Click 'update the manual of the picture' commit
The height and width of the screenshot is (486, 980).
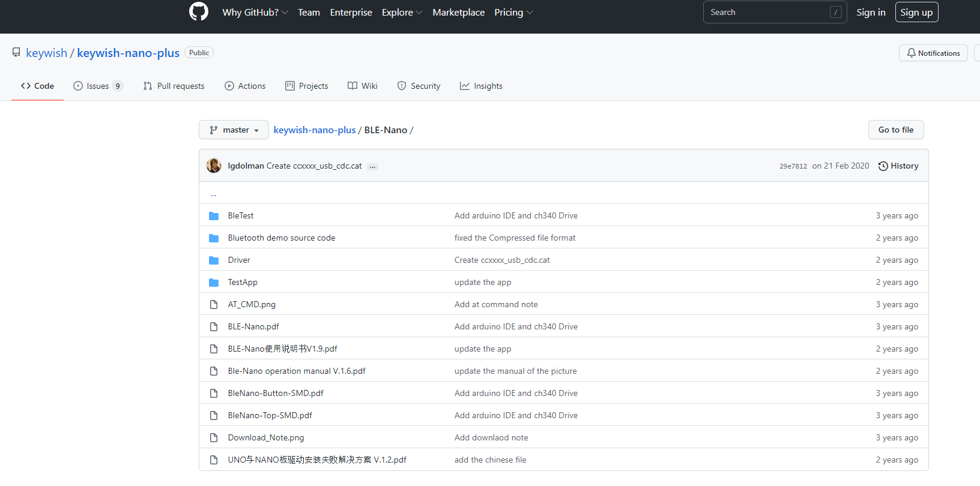[x=515, y=371]
